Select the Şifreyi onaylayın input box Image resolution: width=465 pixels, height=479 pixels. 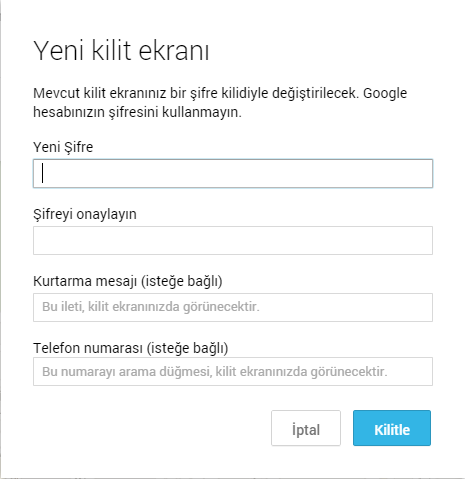pyautogui.click(x=233, y=240)
